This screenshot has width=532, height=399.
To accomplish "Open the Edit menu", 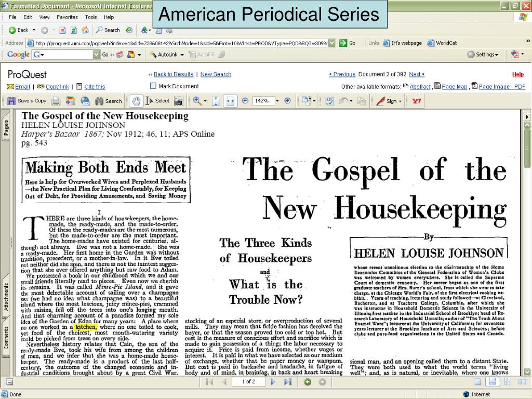I will click(28, 17).
